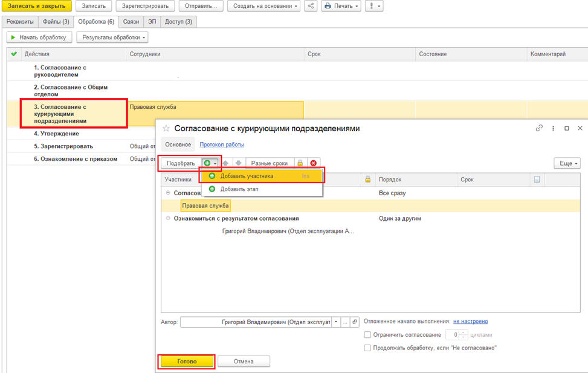Click the Автор input field
588x373 pixels.
pyautogui.click(x=256, y=322)
